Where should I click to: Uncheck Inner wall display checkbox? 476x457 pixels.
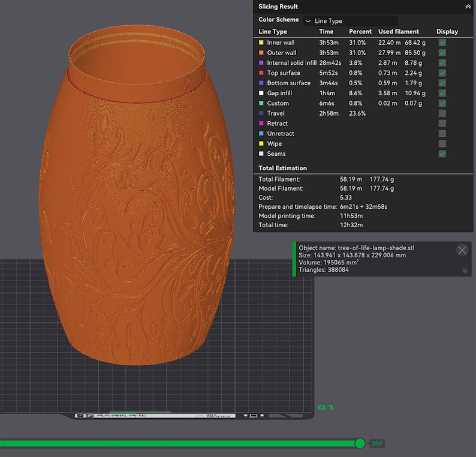(x=442, y=43)
